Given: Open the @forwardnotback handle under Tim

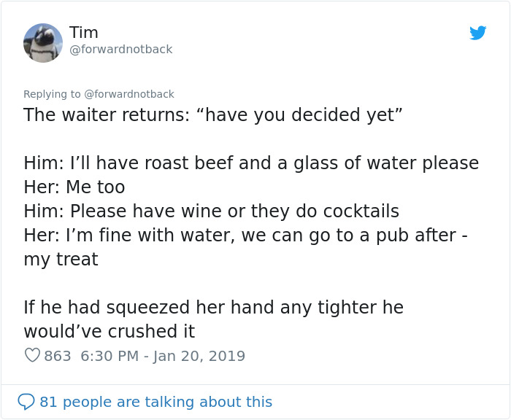Looking at the screenshot, I should click(x=120, y=50).
